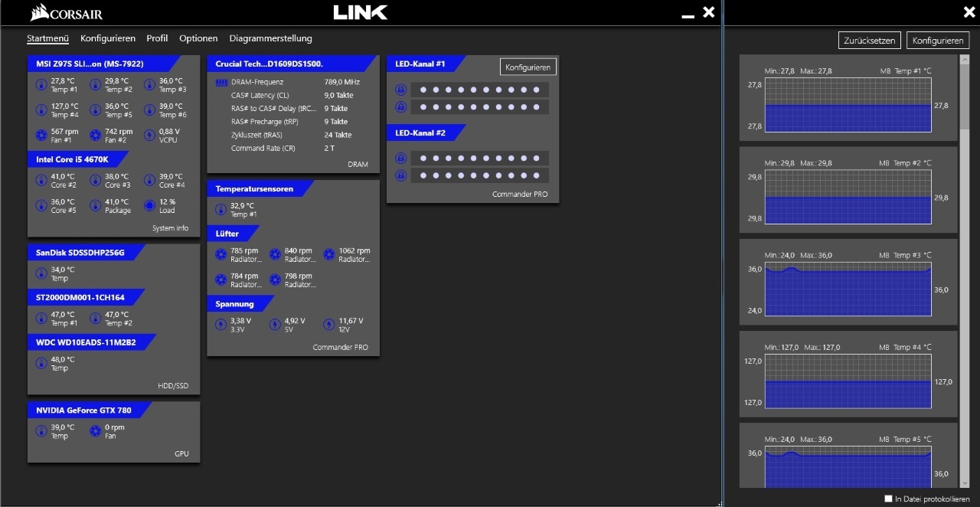Click the Core #2 temperature icon
Image resolution: width=980 pixels, height=507 pixels.
click(x=41, y=181)
